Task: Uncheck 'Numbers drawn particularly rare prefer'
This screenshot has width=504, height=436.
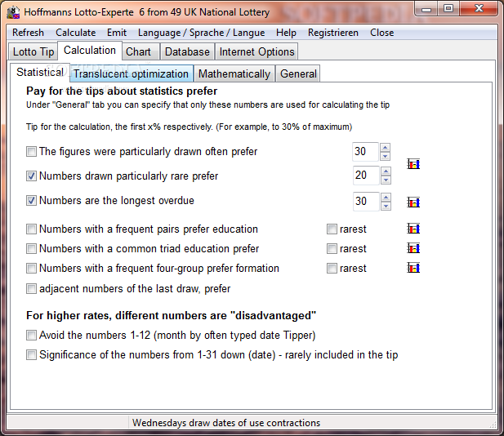Action: pyautogui.click(x=31, y=176)
